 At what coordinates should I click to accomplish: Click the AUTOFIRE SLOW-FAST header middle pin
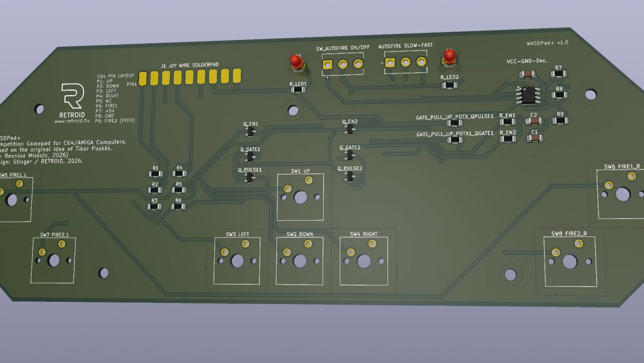(406, 62)
